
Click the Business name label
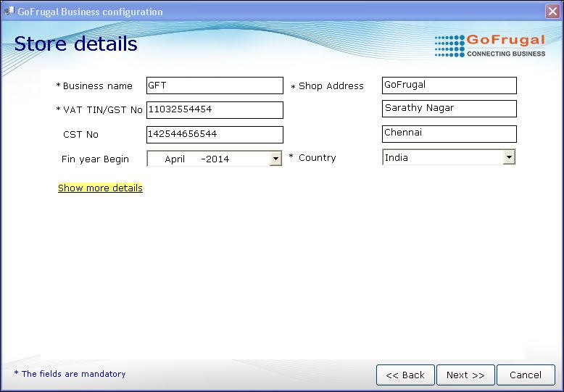pyautogui.click(x=97, y=86)
